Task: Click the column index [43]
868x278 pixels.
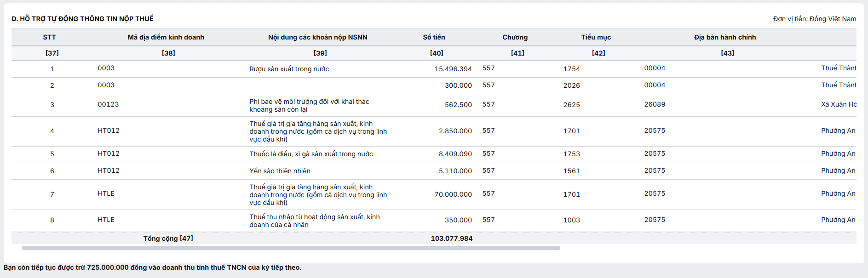Action: point(728,53)
